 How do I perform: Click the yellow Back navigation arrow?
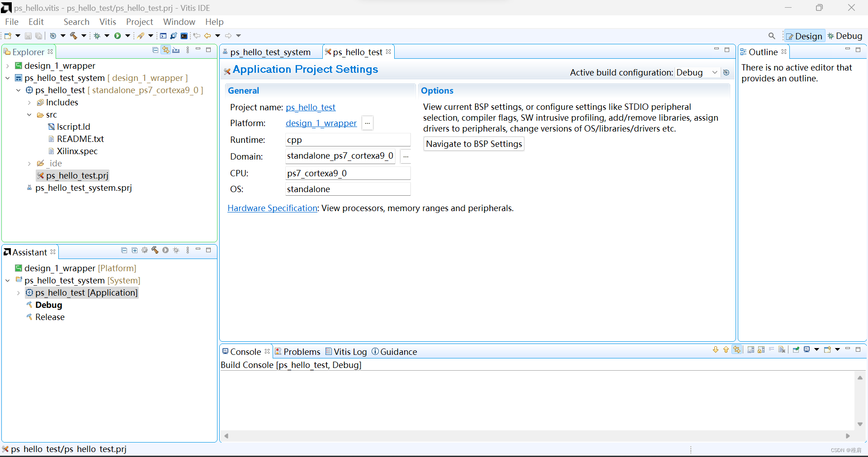click(x=208, y=36)
